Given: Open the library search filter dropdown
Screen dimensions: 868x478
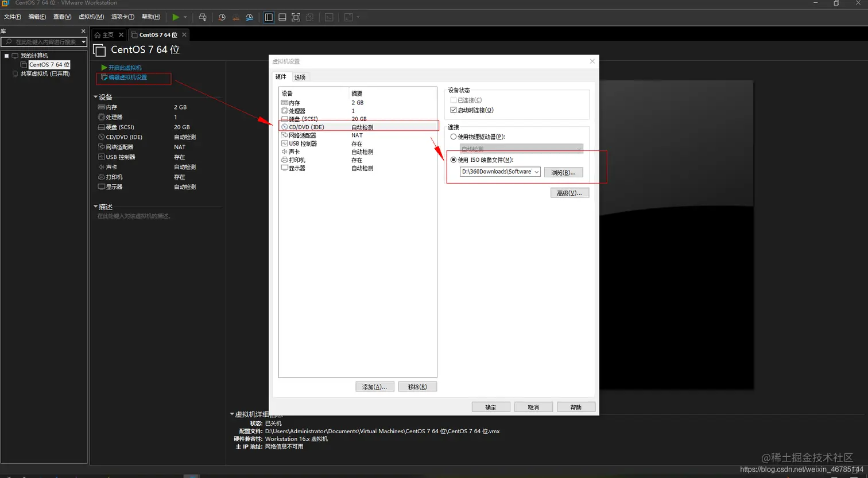Looking at the screenshot, I should [84, 42].
